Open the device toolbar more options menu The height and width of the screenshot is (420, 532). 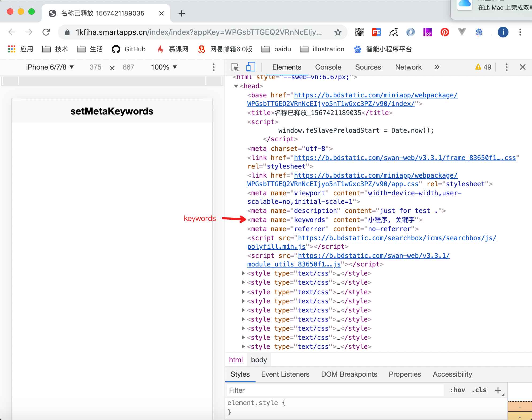click(x=213, y=67)
